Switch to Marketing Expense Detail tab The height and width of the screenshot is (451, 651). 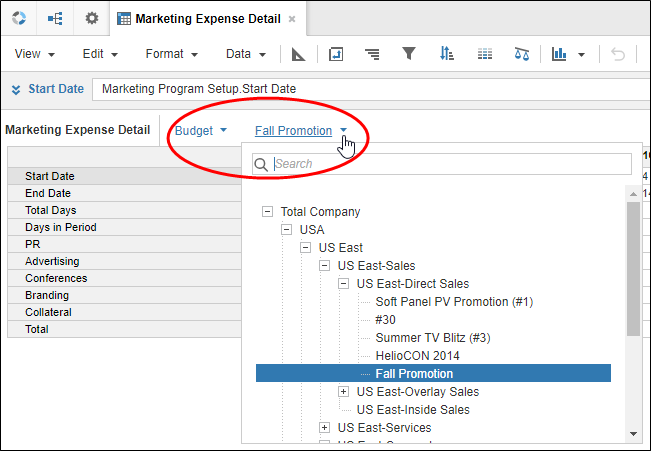208,19
